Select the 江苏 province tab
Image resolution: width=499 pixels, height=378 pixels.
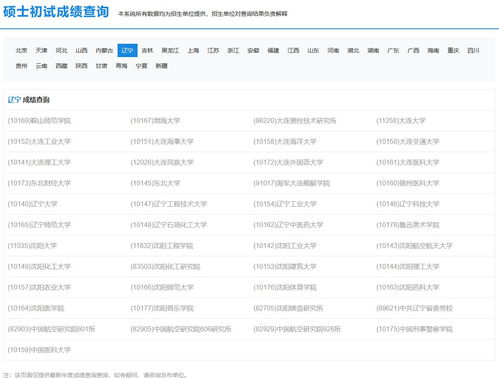(213, 50)
